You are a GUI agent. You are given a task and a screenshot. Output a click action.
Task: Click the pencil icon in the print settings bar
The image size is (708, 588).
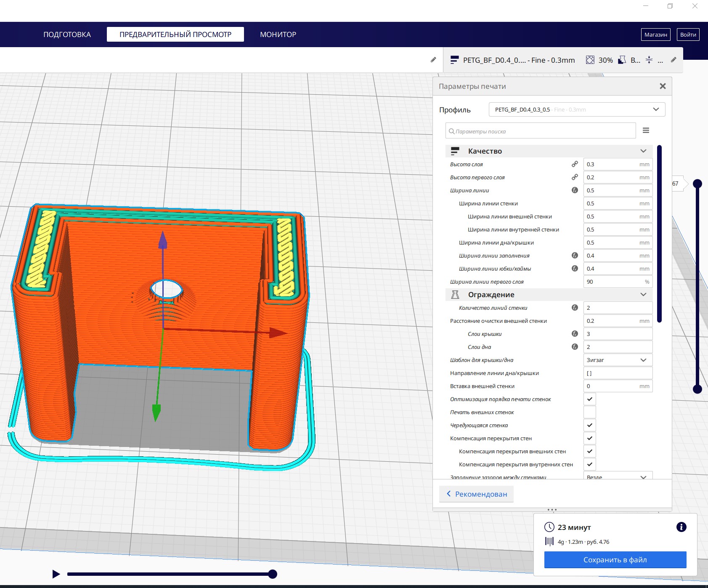point(674,60)
